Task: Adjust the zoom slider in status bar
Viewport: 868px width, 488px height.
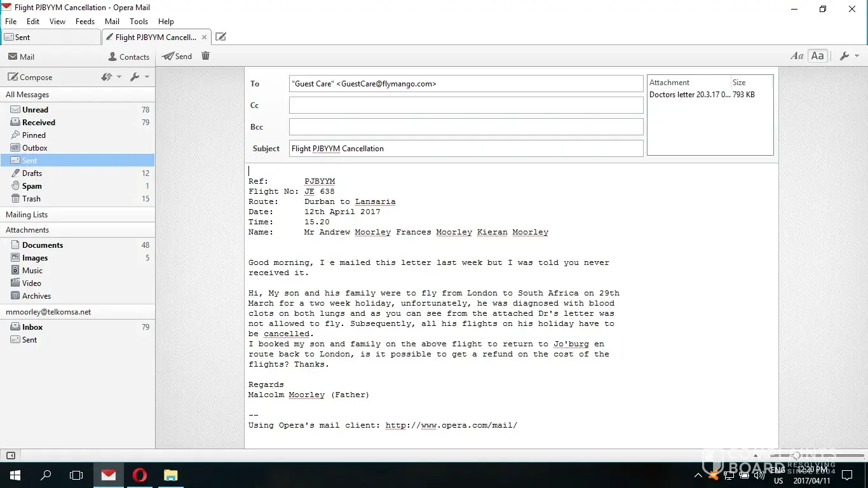Action: [796, 456]
